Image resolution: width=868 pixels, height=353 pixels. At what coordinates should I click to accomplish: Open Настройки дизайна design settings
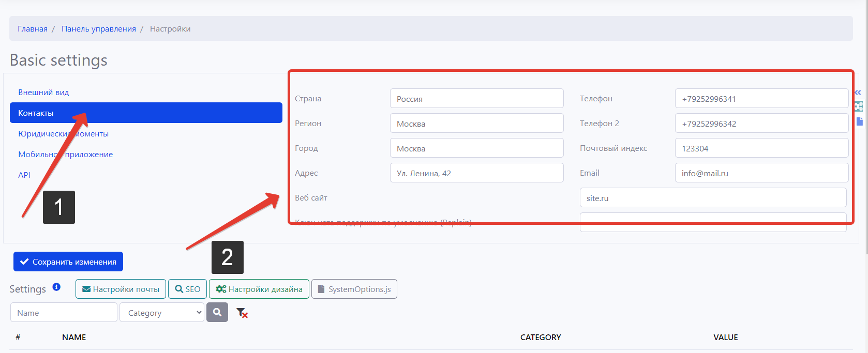point(259,289)
